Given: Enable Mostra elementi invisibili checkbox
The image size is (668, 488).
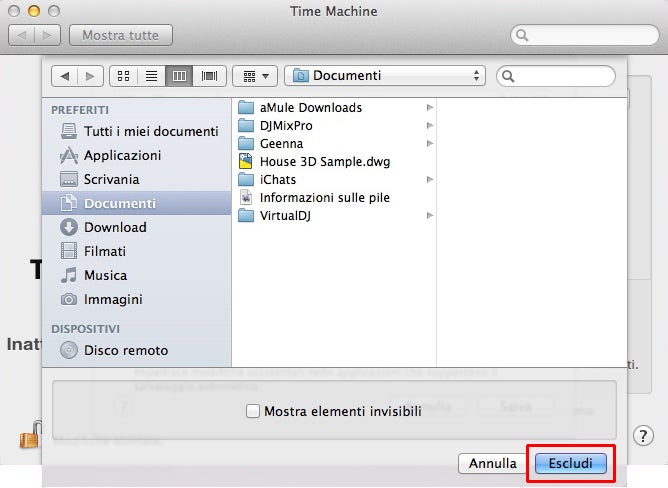Looking at the screenshot, I should point(253,411).
